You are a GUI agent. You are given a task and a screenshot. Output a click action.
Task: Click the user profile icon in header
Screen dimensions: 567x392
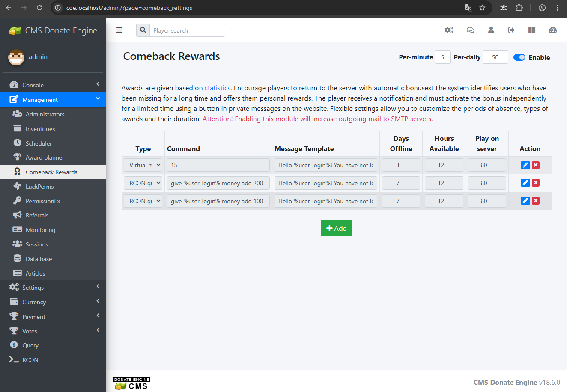click(x=491, y=30)
